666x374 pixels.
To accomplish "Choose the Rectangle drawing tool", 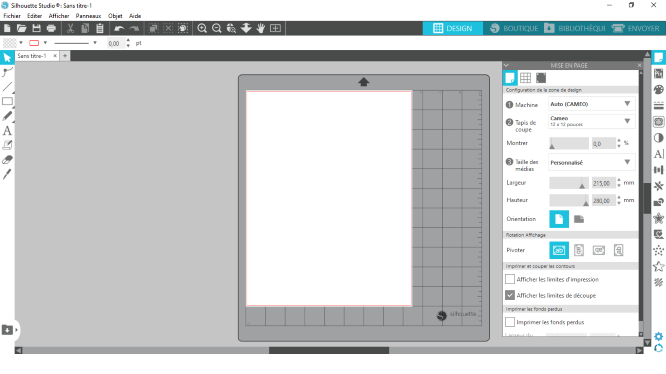I will tap(7, 101).
